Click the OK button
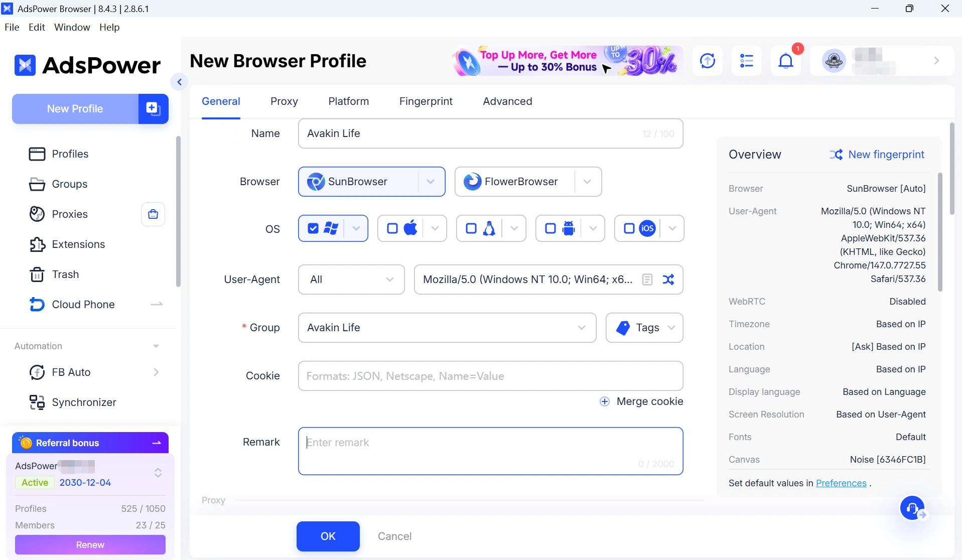The image size is (962, 560). pyautogui.click(x=328, y=536)
